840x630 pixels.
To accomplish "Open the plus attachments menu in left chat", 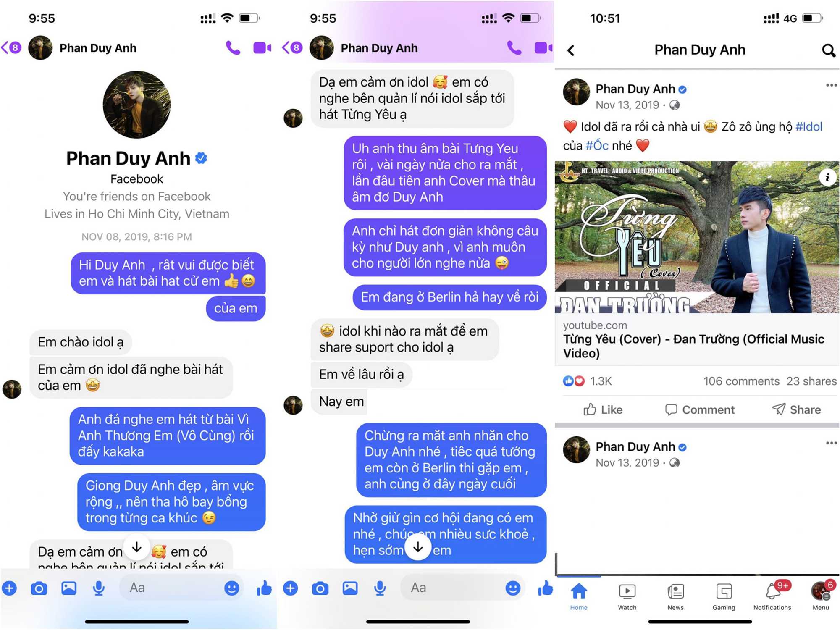I will point(9,588).
